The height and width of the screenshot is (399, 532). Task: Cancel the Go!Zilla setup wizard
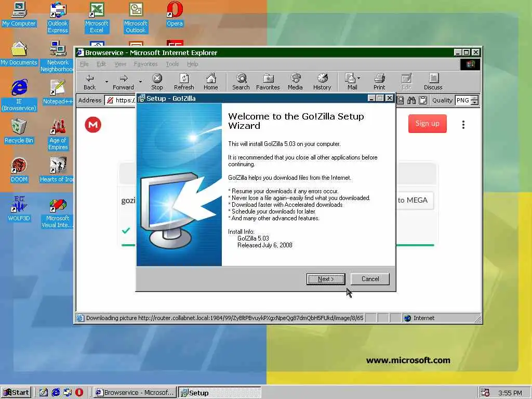[370, 279]
